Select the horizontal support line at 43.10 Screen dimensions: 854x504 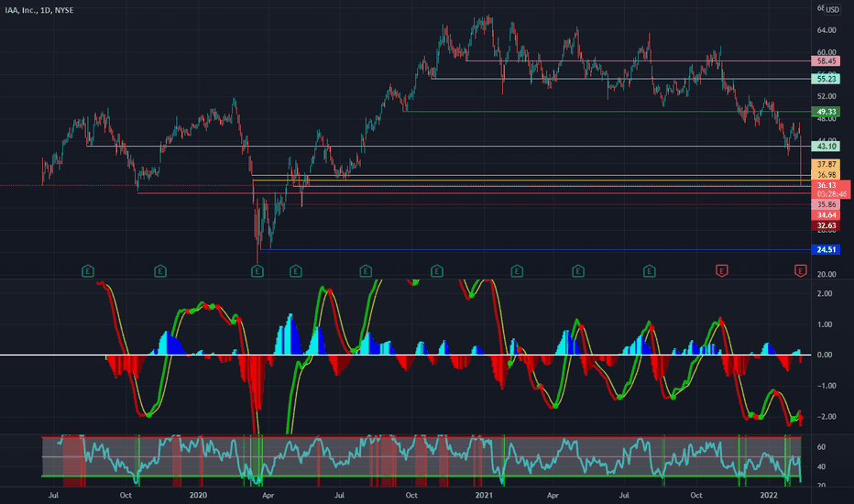coord(449,146)
